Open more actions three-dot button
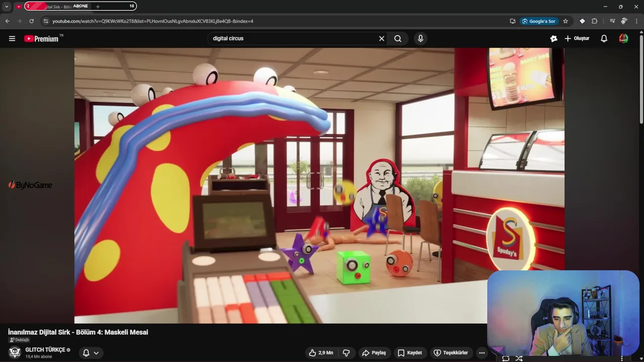This screenshot has height=362, width=644. pyautogui.click(x=482, y=353)
